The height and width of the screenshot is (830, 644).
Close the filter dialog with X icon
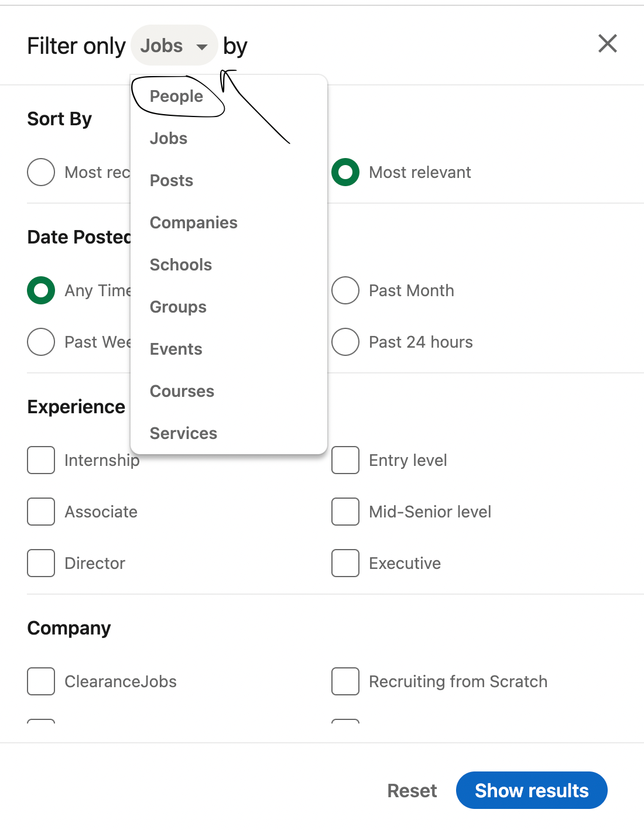[x=608, y=43]
